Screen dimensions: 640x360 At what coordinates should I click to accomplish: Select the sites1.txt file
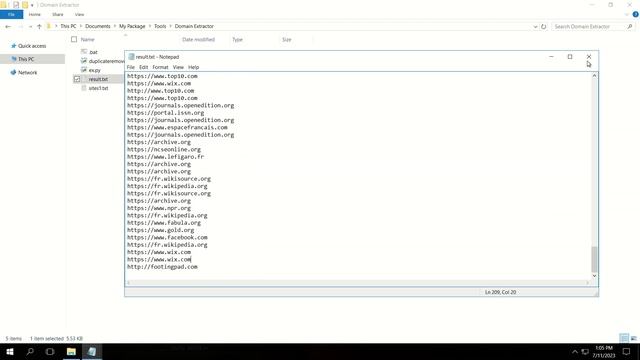[x=98, y=88]
